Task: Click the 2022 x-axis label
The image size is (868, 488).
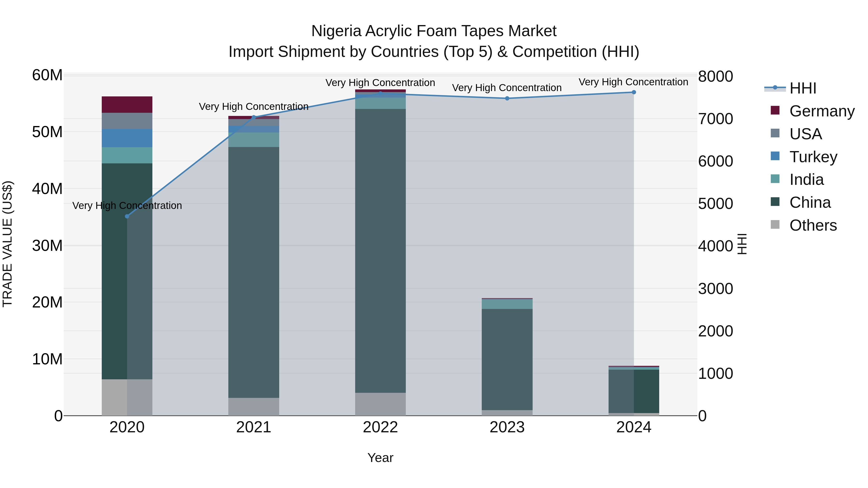Action: (380, 427)
